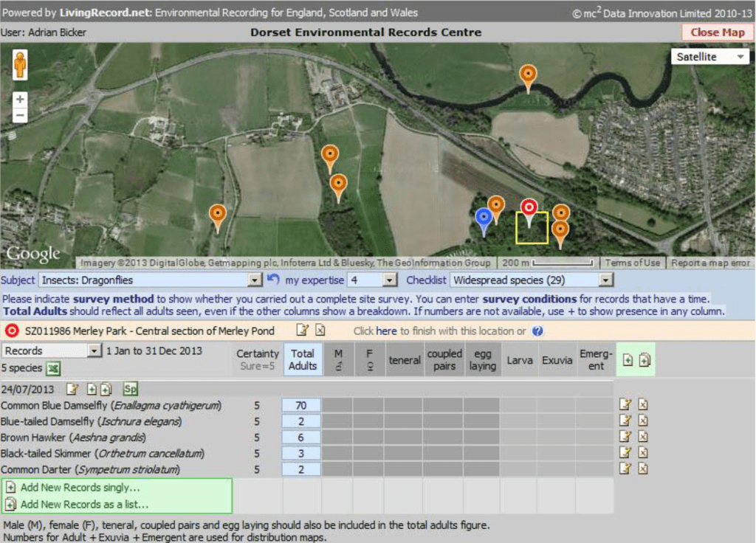756x543 pixels.
Task: Open the Satellite map type dropdown
Action: [710, 57]
